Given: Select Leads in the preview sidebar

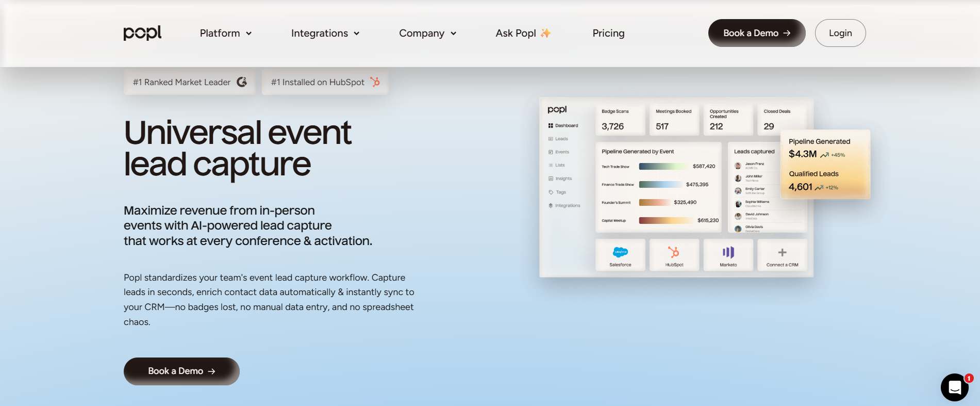Looking at the screenshot, I should coord(558,139).
